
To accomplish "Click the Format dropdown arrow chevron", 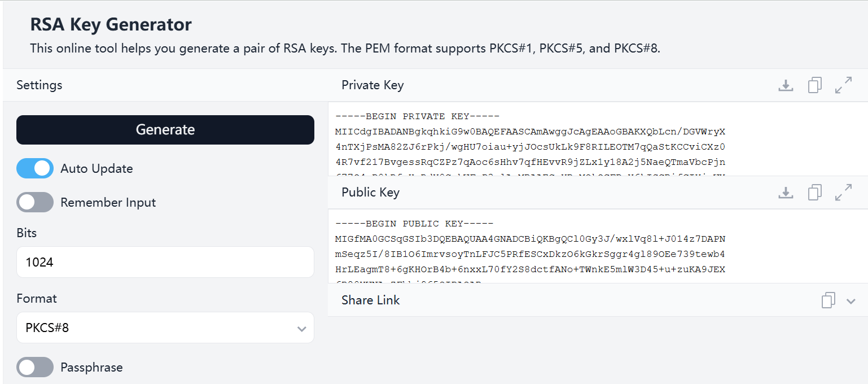I will click(302, 329).
